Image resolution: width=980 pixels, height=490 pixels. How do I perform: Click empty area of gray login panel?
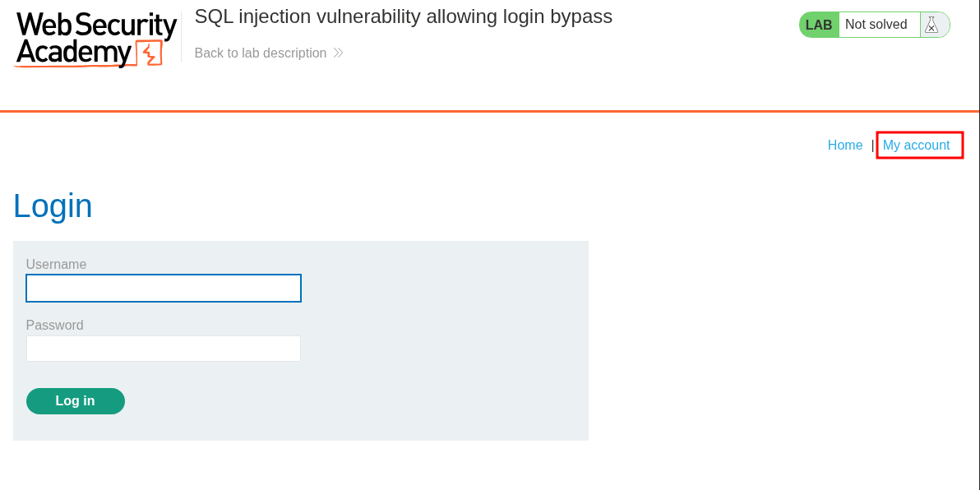click(444, 345)
